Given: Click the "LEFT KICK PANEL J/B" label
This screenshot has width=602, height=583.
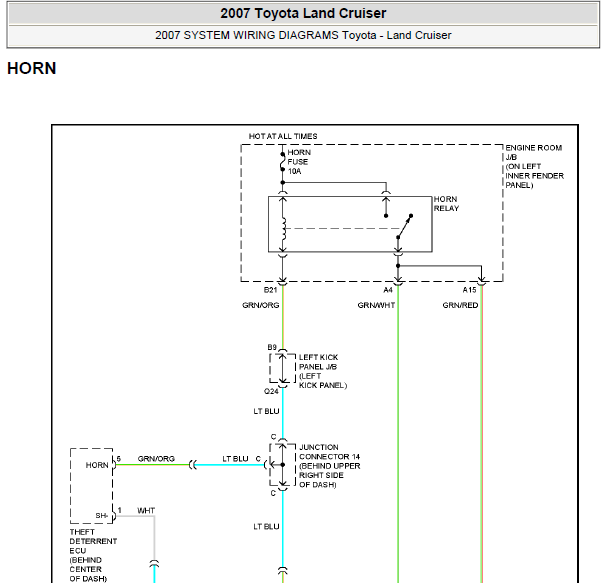Looking at the screenshot, I should coord(323,371).
